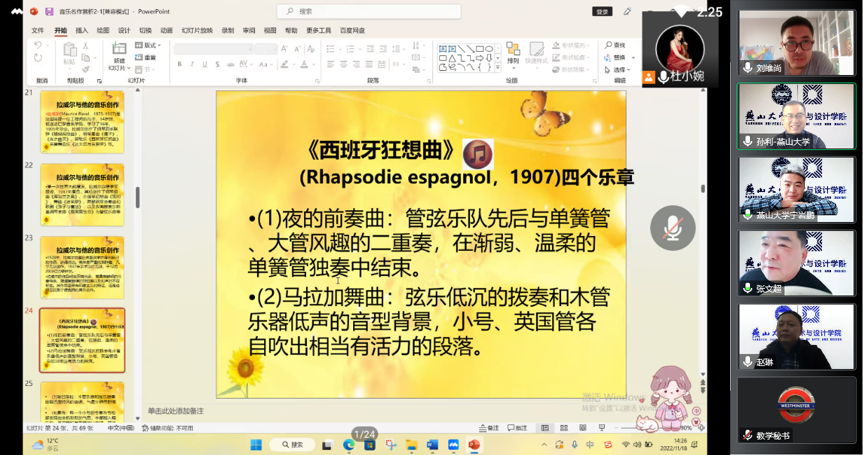This screenshot has height=455, width=863.
Task: Click the login button in title bar
Action: 602,11
